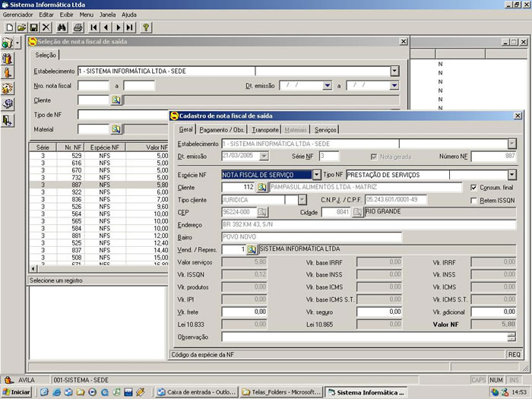Click the Print toolbar icon
Viewport: 532px width, 399px height.
tap(78, 27)
